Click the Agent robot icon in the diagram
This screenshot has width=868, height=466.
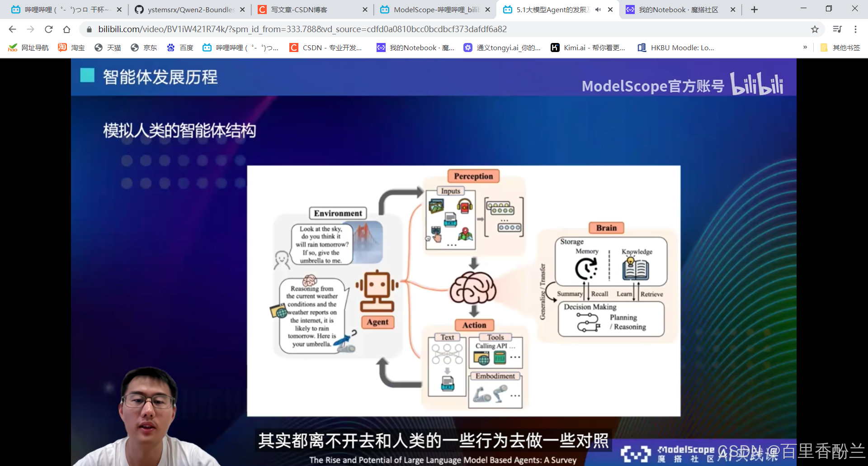377,290
